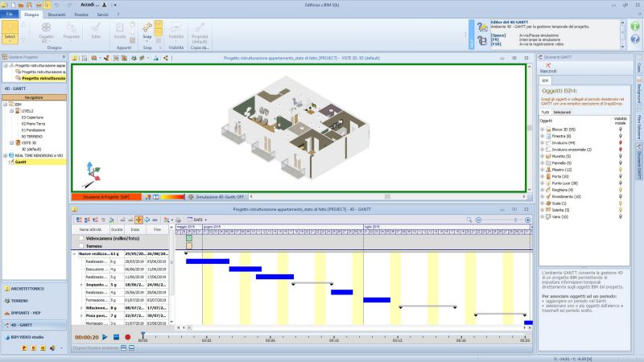Collapse the BIM node in Navigator tree
644x362 pixels.
6,105
